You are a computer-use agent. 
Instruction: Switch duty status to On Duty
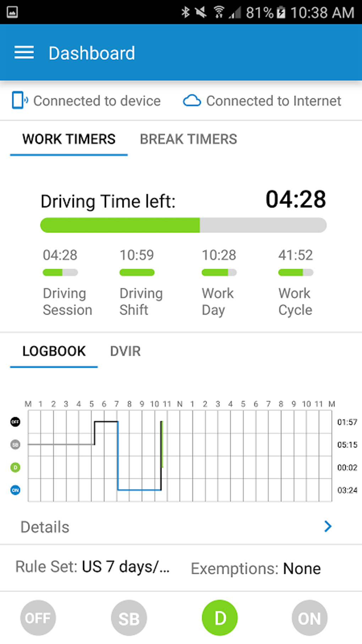click(309, 618)
